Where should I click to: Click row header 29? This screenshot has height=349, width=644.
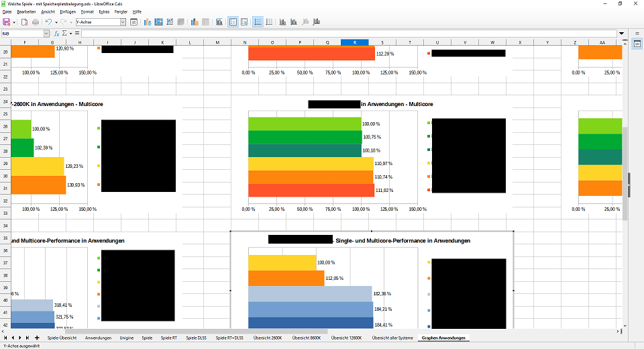pos(5,164)
